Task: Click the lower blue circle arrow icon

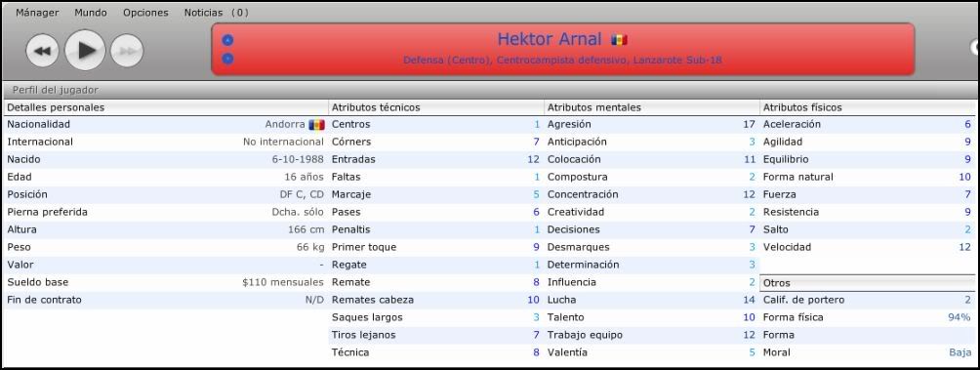Action: [227, 59]
